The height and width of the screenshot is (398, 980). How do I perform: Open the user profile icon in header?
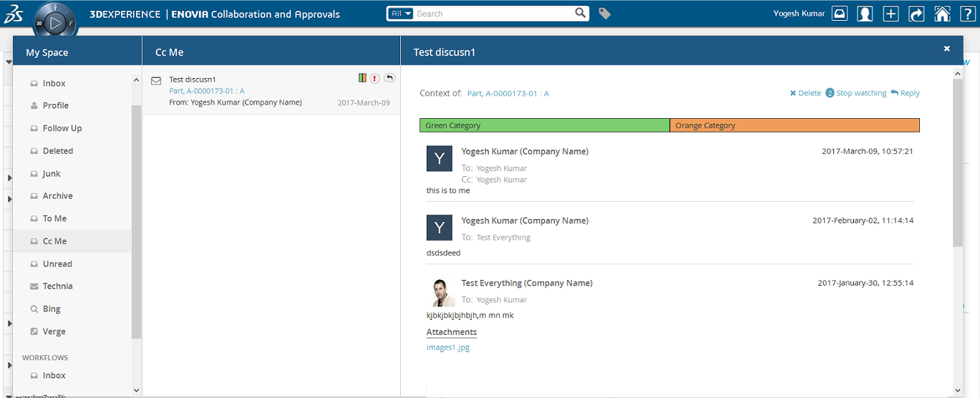pyautogui.click(x=865, y=14)
